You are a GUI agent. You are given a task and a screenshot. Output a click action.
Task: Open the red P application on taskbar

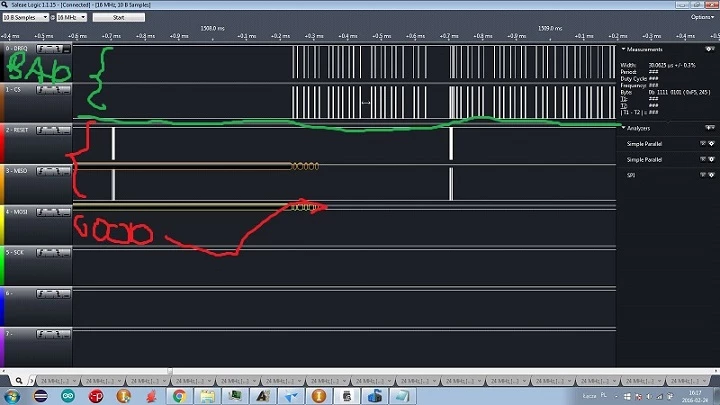point(96,396)
